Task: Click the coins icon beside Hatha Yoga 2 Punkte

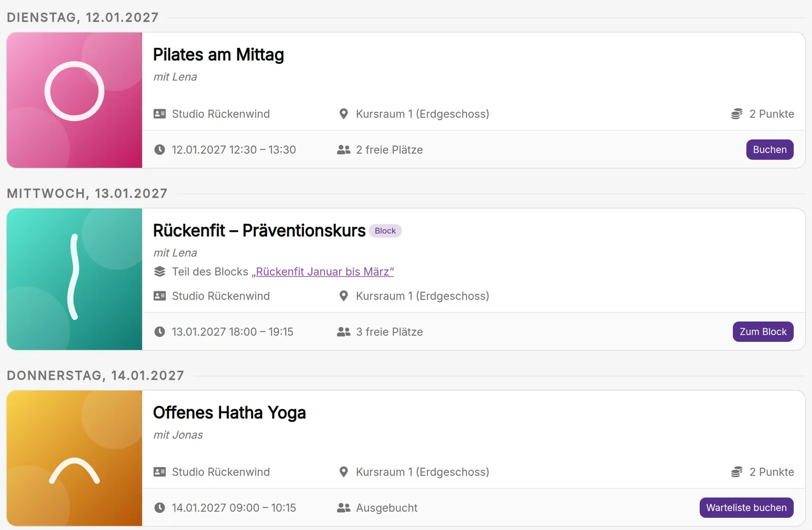Action: click(736, 472)
